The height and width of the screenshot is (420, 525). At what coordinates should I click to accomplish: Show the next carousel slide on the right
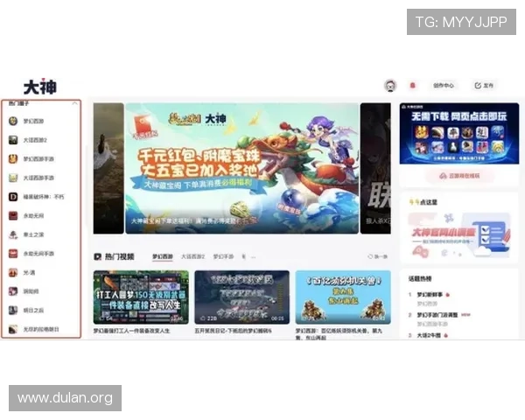click(375, 168)
